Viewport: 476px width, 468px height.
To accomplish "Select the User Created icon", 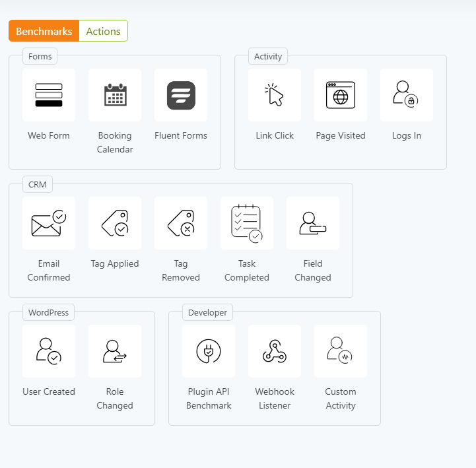I will pos(49,351).
